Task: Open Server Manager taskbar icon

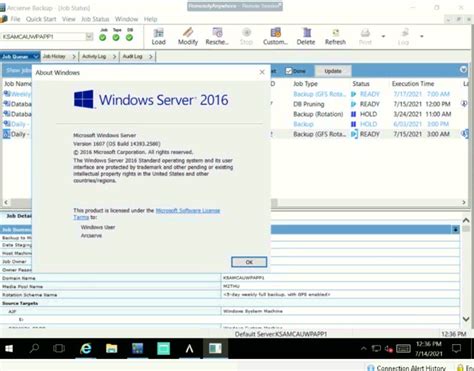Action: point(137,349)
